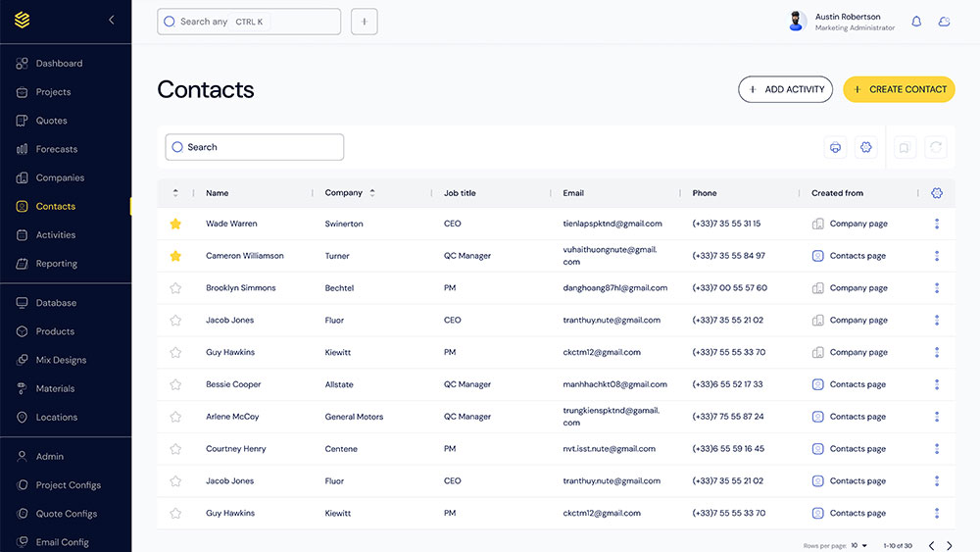Open Dashboard in the sidebar
The image size is (980, 552).
pos(59,64)
